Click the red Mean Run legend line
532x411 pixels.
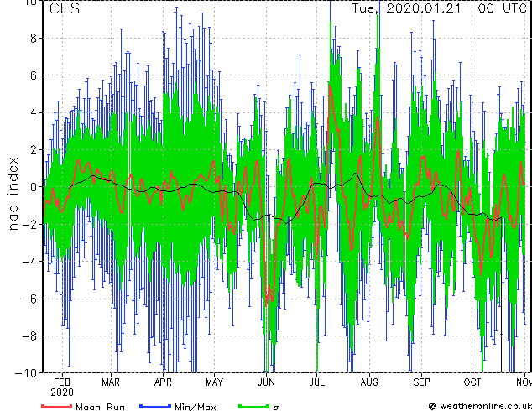[x=57, y=406]
